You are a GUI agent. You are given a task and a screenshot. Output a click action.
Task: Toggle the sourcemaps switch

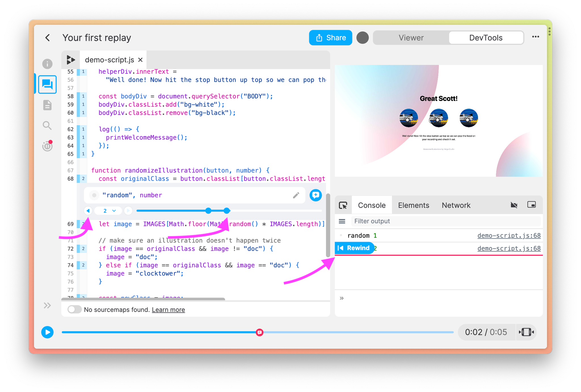[74, 309]
